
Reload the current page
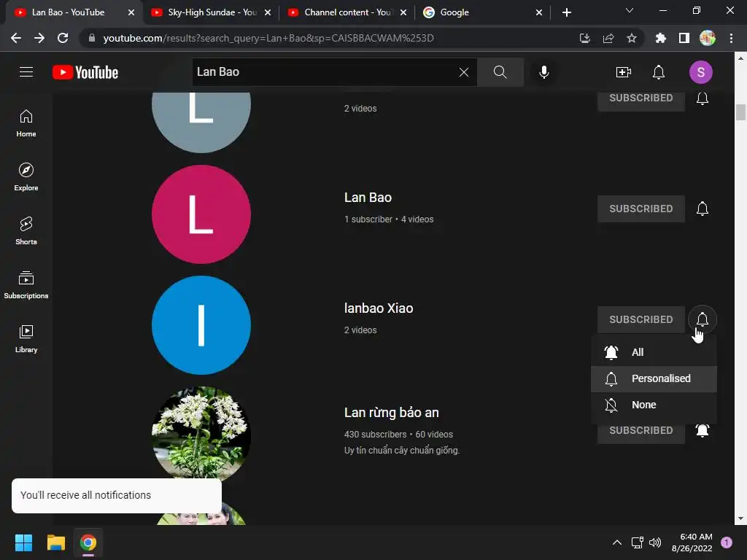point(63,38)
